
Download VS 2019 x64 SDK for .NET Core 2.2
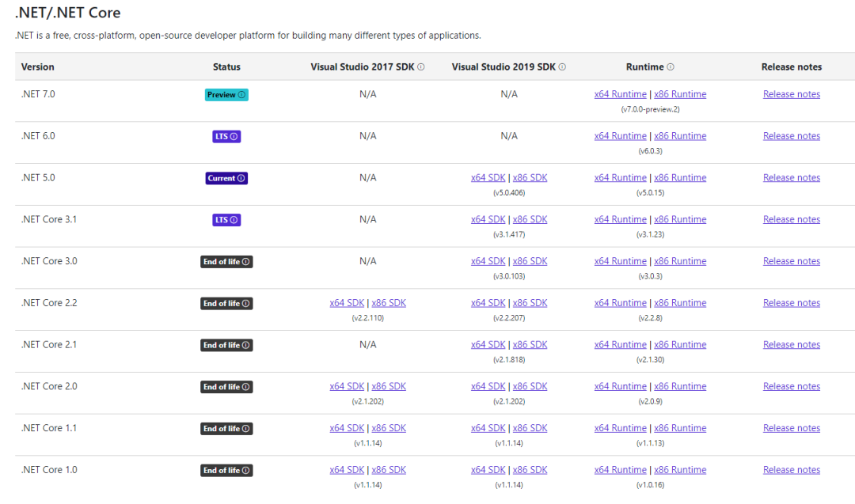[x=488, y=303]
